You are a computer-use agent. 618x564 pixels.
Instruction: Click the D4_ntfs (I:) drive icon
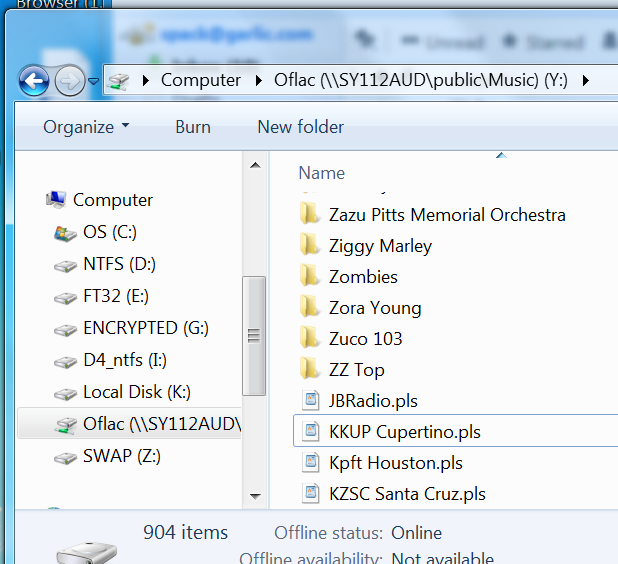pos(65,363)
